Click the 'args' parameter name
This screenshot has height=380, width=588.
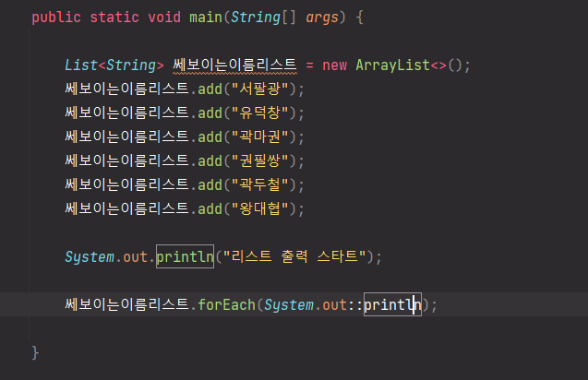(x=322, y=18)
